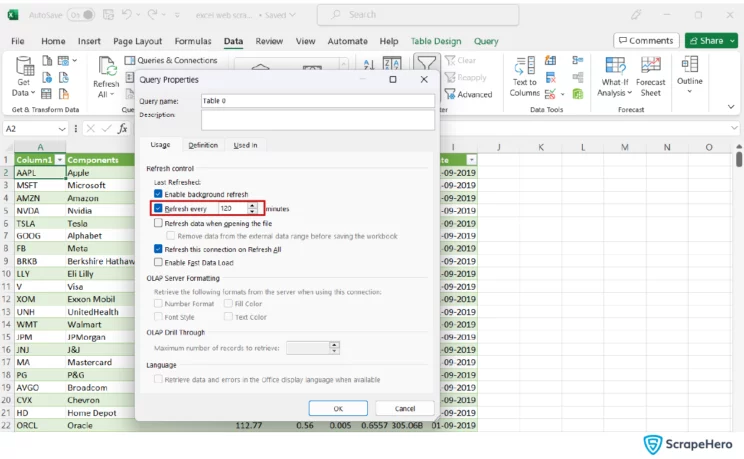
Task: Select the Berkshire Hathaway cell
Action: (101, 261)
